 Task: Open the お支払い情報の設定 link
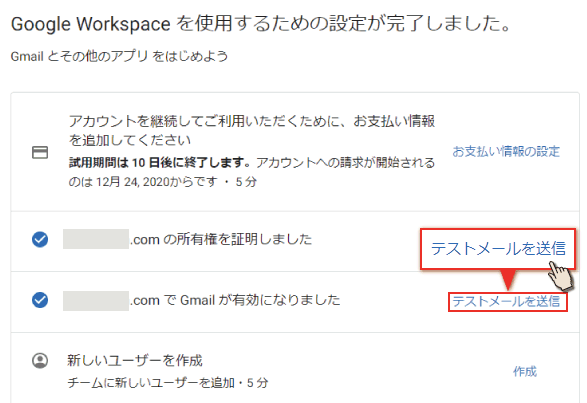click(x=506, y=152)
